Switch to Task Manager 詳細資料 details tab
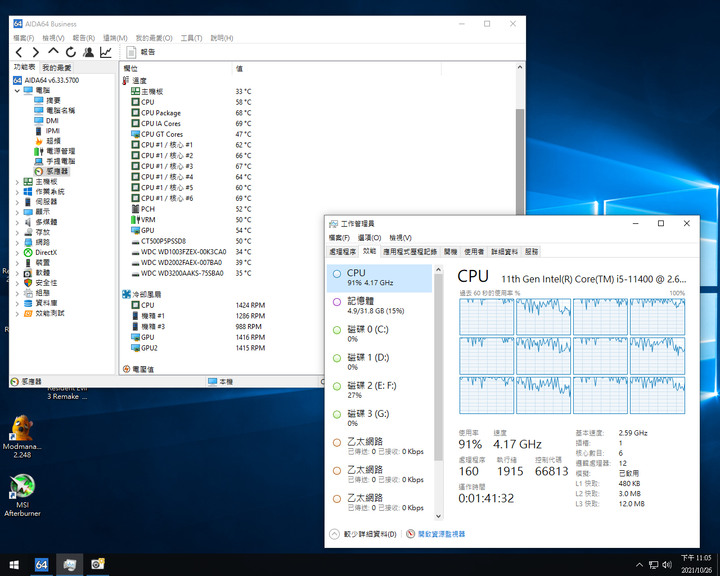720x576 pixels. point(504,252)
